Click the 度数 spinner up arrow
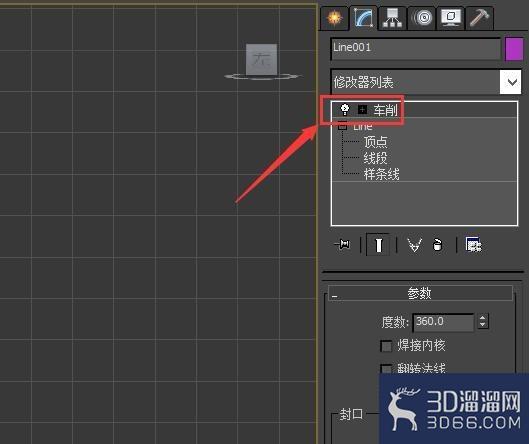Viewport: 529px width, 444px height. coord(483,317)
